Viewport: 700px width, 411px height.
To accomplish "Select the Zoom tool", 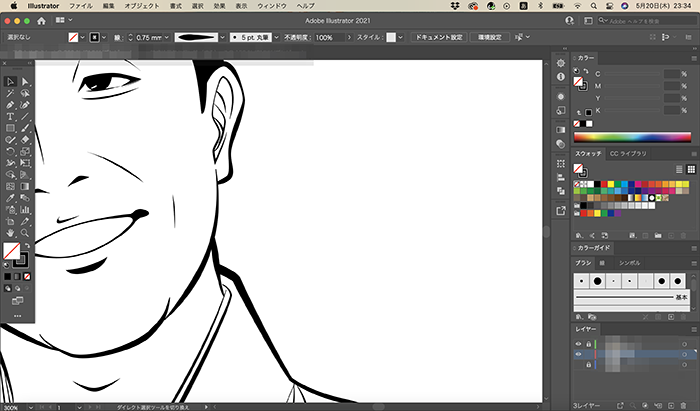I will click(25, 233).
